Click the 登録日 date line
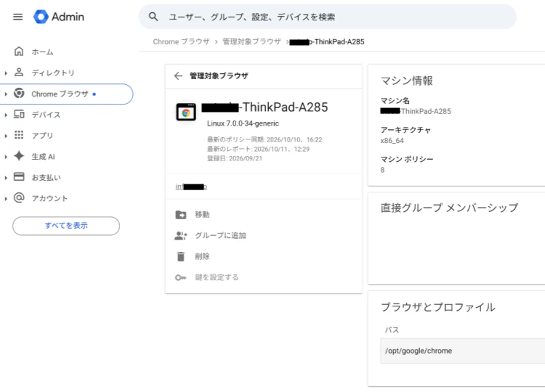 point(235,158)
